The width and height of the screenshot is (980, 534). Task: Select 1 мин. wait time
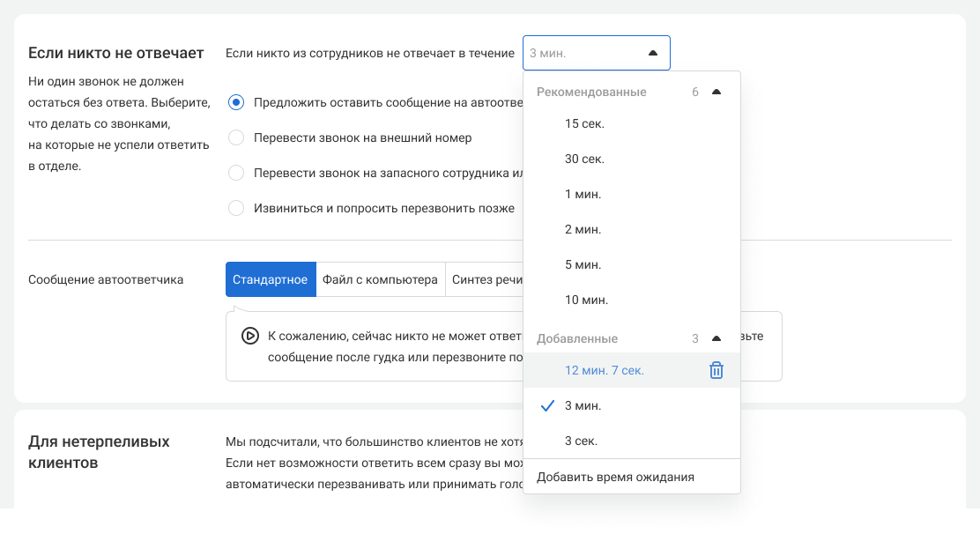coord(583,195)
